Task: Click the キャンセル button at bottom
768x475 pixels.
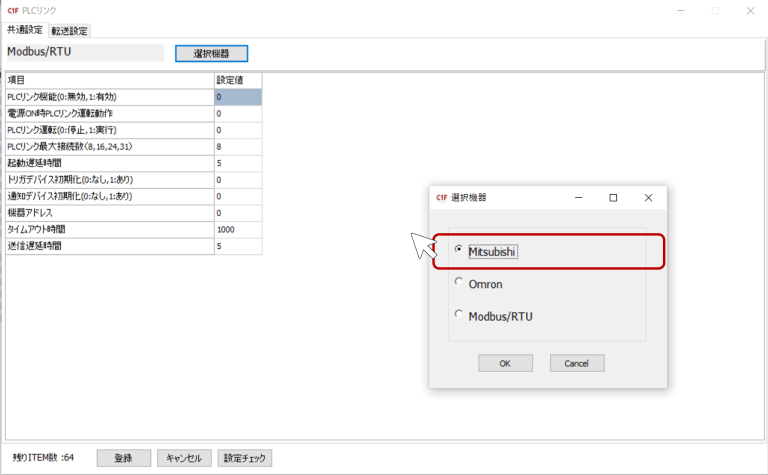Action: pos(184,458)
